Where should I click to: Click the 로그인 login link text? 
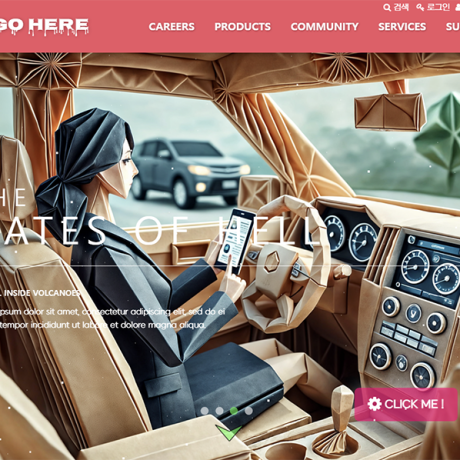coord(438,7)
